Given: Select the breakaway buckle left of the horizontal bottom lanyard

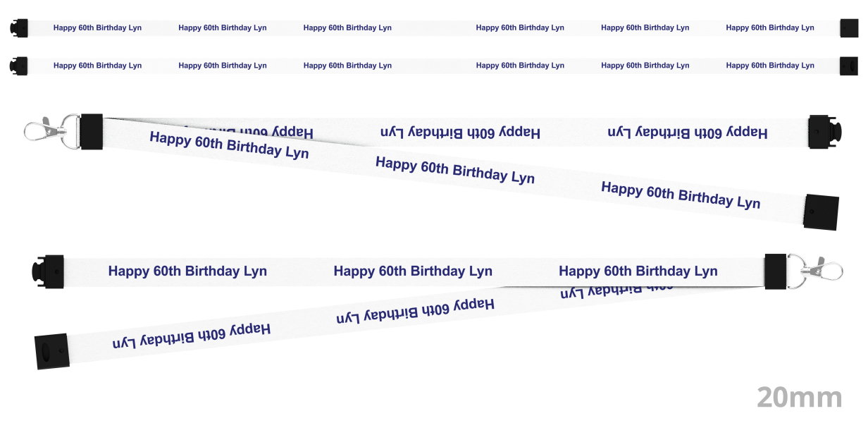Looking at the screenshot, I should click(47, 271).
